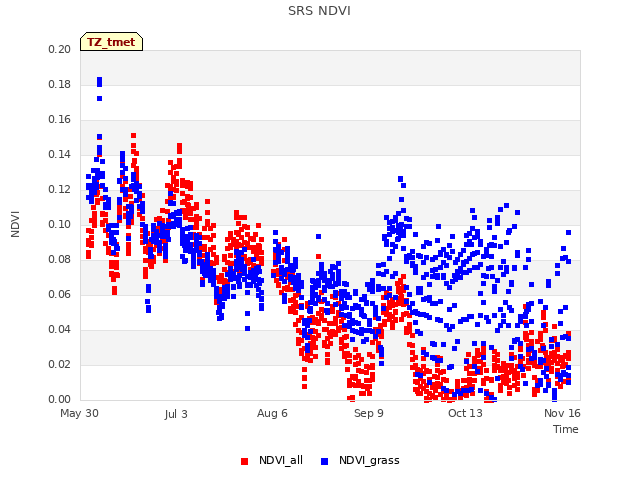This screenshot has height=480, width=640.
Task: Click the 0.04 y-axis tick label
Action: click(59, 329)
